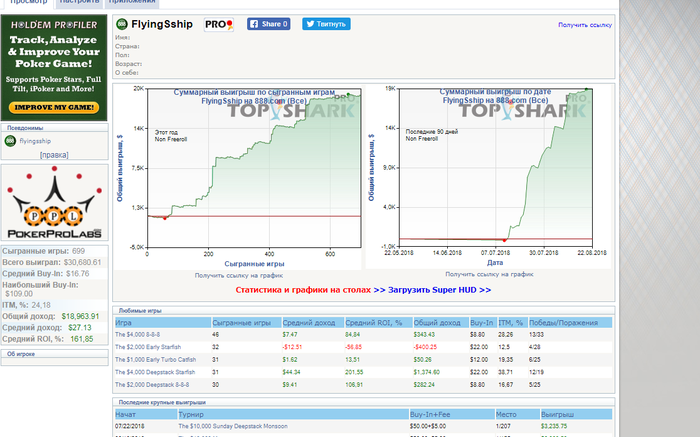Sort by Средний ROI, % column header
Image resolution: width=700 pixels, height=437 pixels.
coord(379,323)
